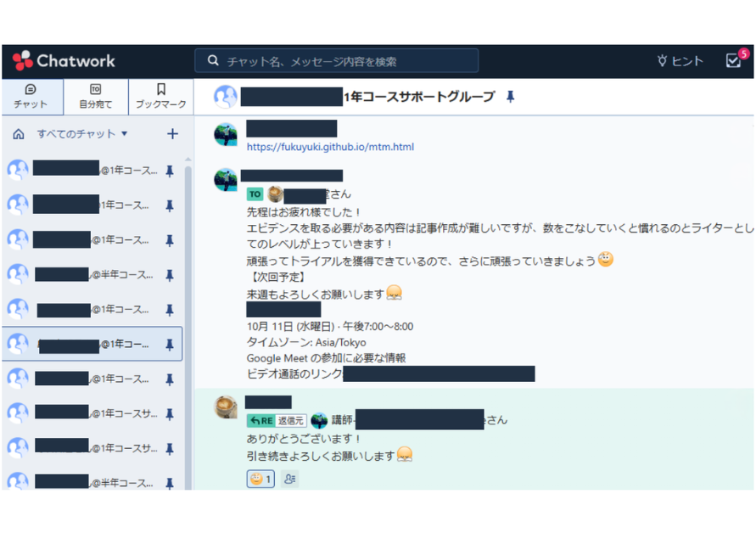The width and height of the screenshot is (756, 533).
Task: Open the task checklist icon with badge
Action: (x=734, y=61)
